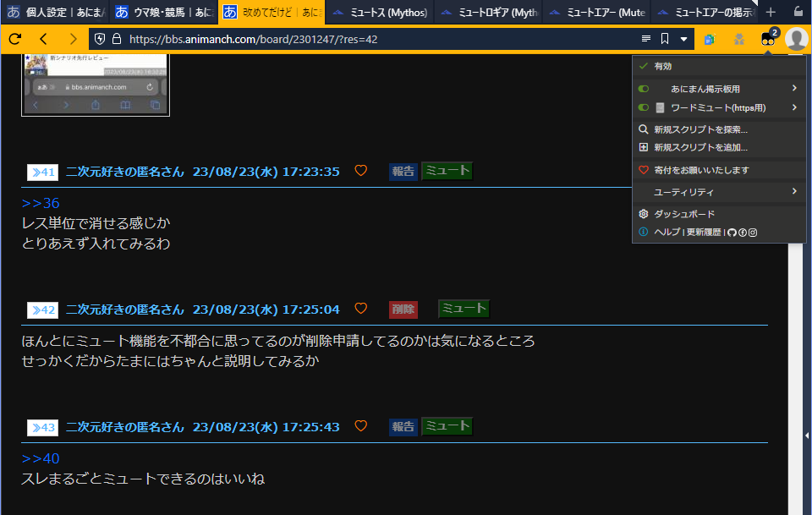Click the open padlock icon beside tabs

[798, 11]
